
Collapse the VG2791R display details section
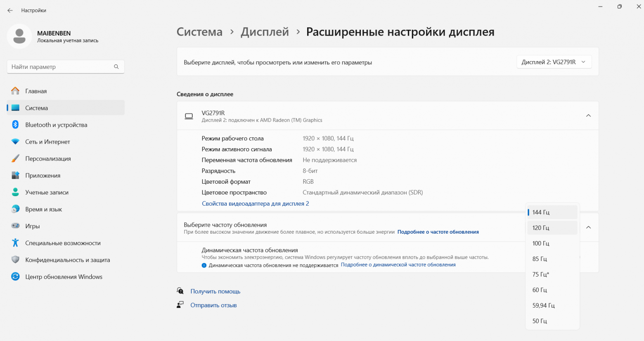[x=588, y=116]
